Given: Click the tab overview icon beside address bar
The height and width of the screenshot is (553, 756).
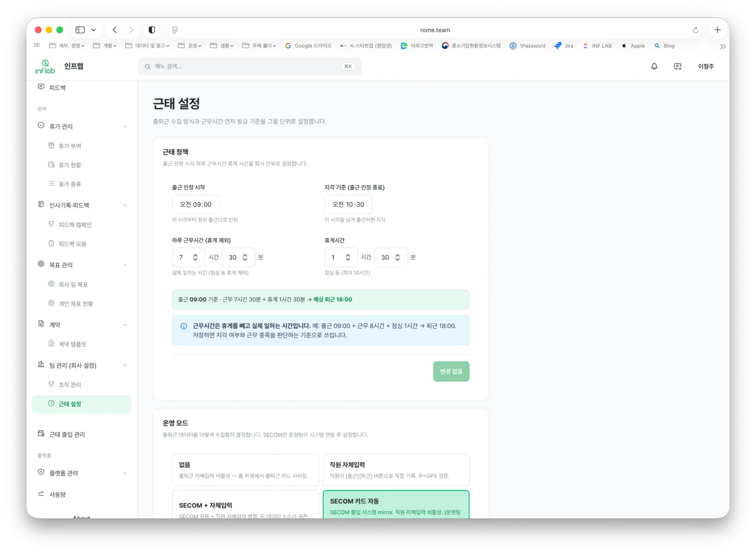Looking at the screenshot, I should click(x=175, y=30).
